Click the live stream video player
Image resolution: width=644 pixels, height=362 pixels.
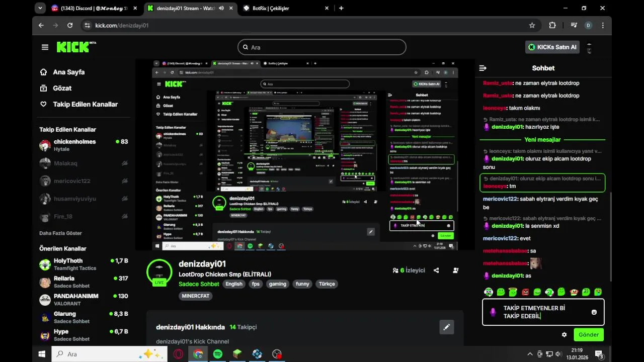pyautogui.click(x=305, y=155)
